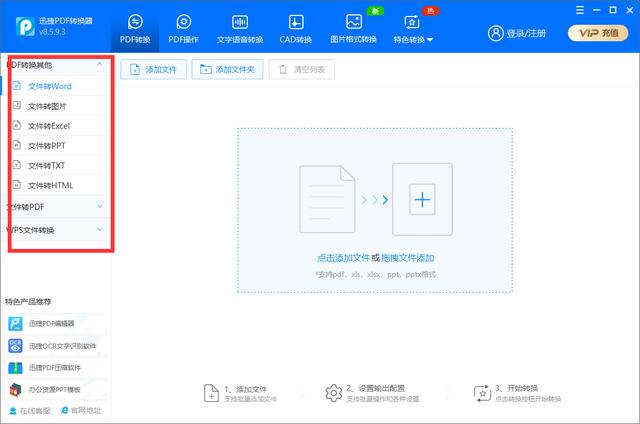Click the v8.5.9.3 version label
640x424 pixels.
tap(52, 32)
